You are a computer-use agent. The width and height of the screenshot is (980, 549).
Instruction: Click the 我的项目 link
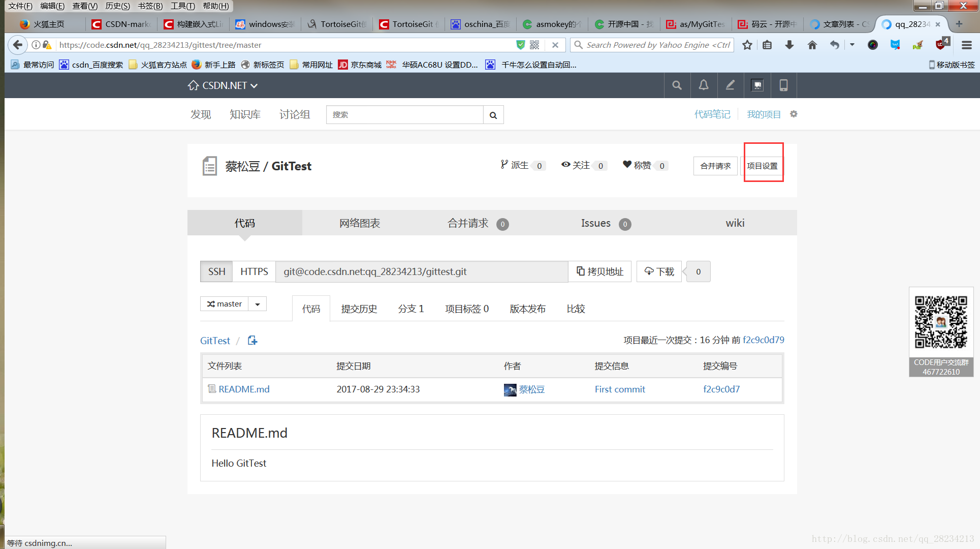[764, 114]
